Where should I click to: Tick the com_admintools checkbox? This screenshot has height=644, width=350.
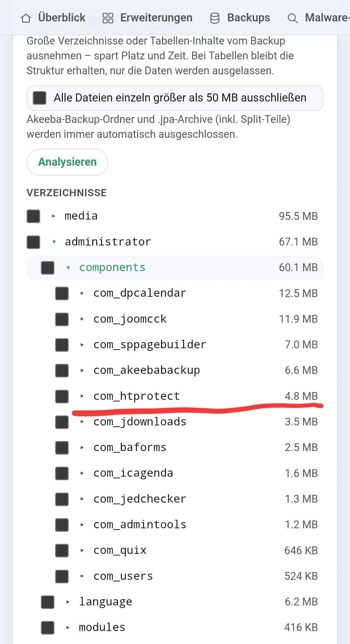click(x=62, y=525)
